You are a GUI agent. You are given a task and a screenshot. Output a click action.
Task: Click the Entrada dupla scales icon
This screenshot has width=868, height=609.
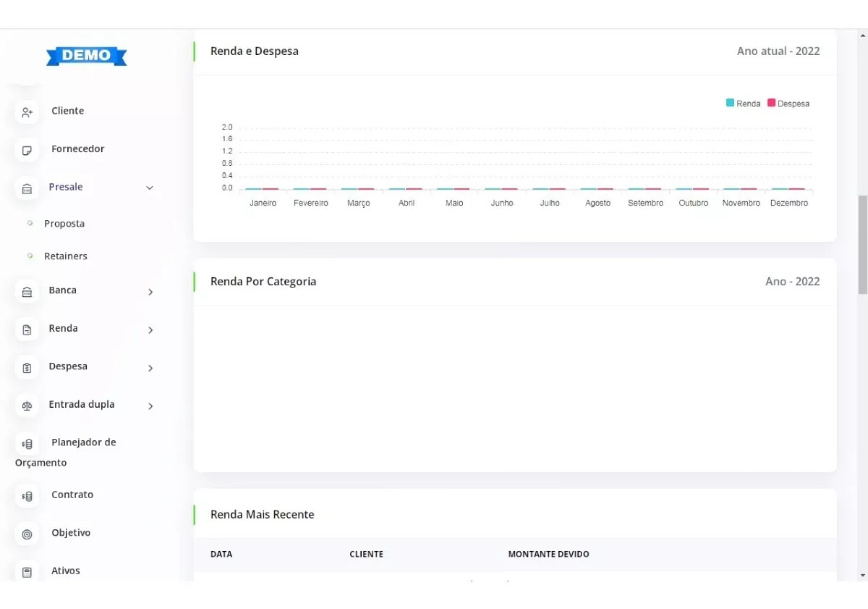point(27,406)
